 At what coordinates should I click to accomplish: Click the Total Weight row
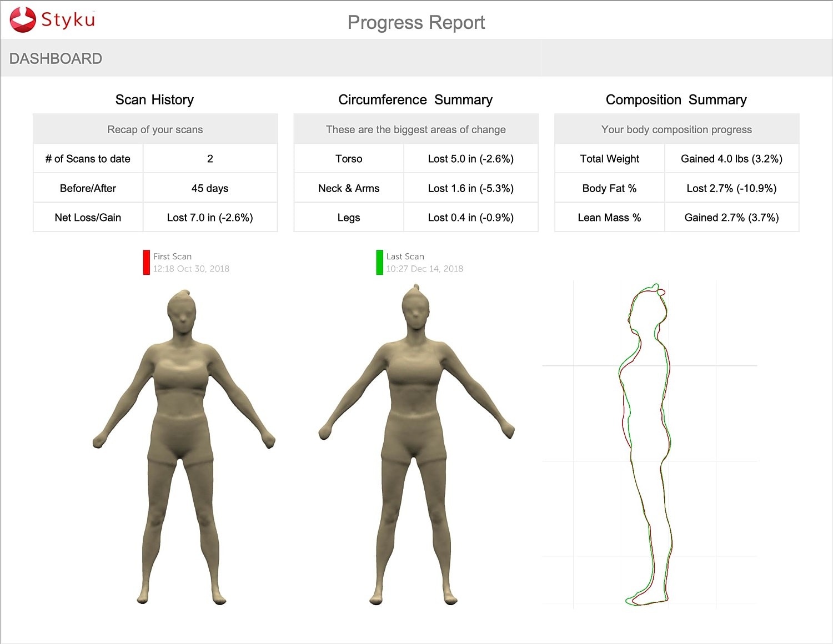coord(609,158)
